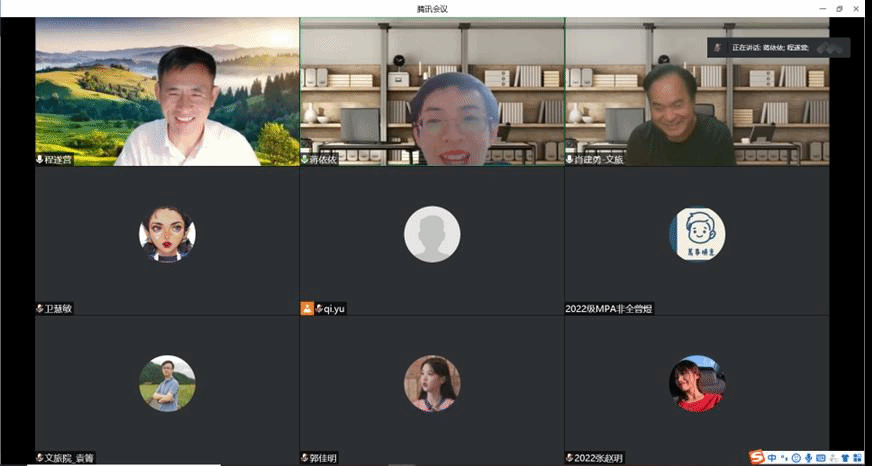Screen dimensions: 872x466
Task: Click the IME voice input microphone icon
Action: click(808, 457)
